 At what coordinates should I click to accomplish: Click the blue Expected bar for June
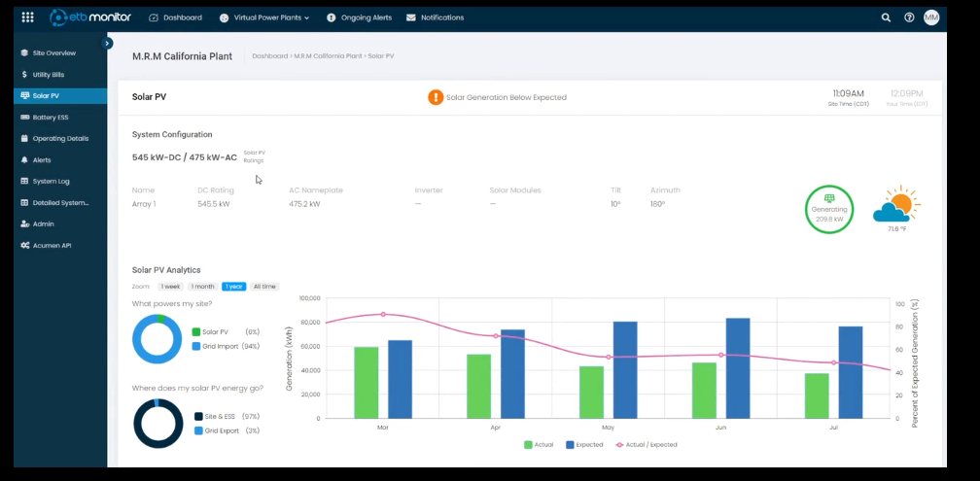click(x=738, y=368)
